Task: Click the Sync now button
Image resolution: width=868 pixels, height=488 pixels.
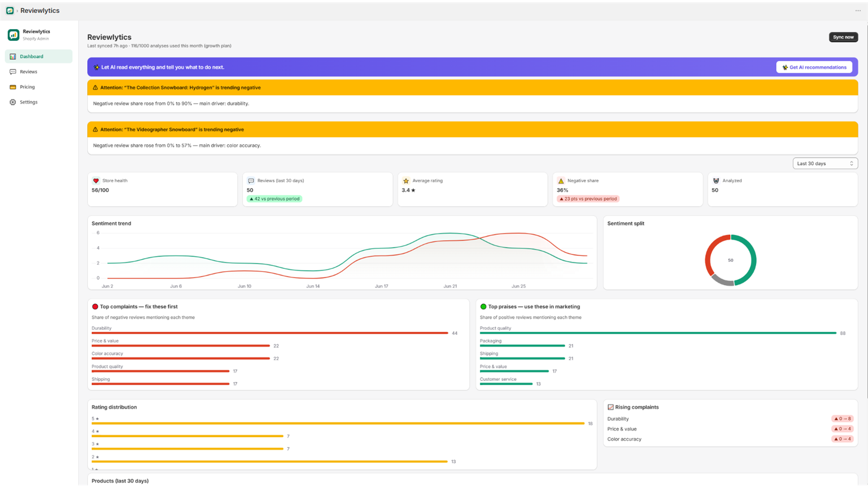Action: [843, 37]
